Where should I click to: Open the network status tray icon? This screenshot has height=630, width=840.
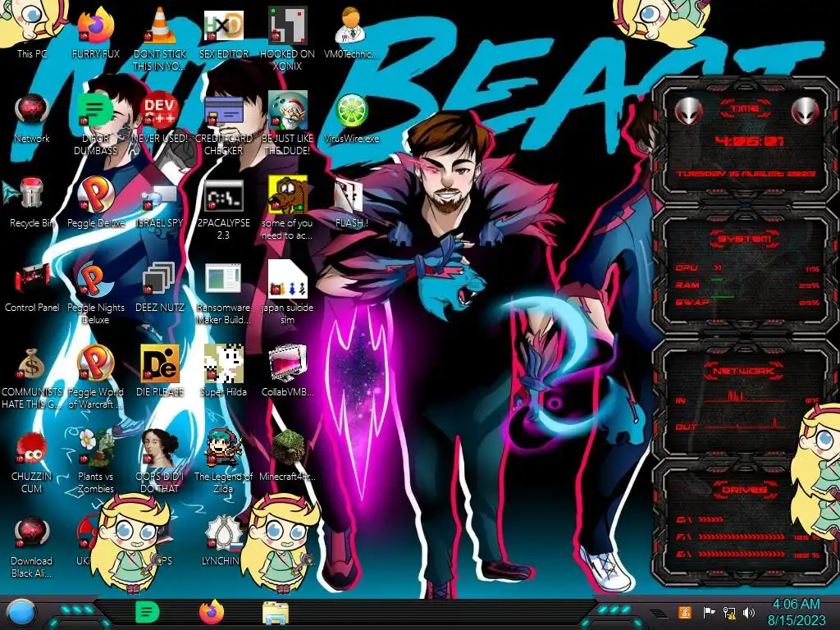point(729,612)
